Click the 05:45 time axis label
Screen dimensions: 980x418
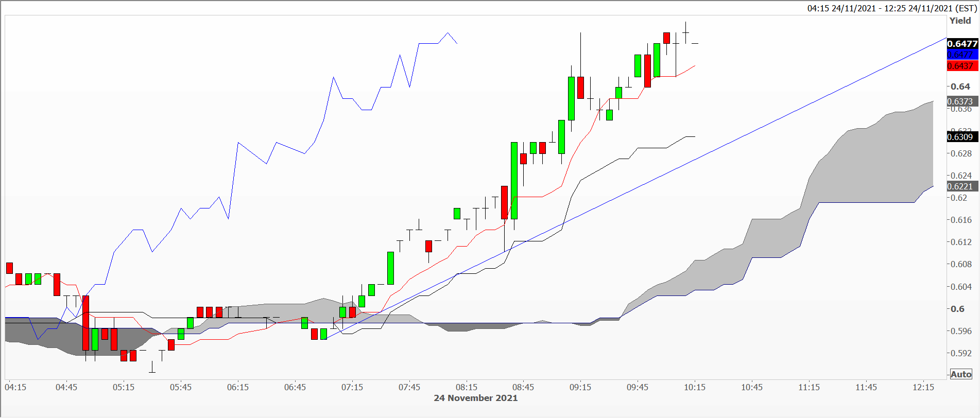[x=181, y=387]
